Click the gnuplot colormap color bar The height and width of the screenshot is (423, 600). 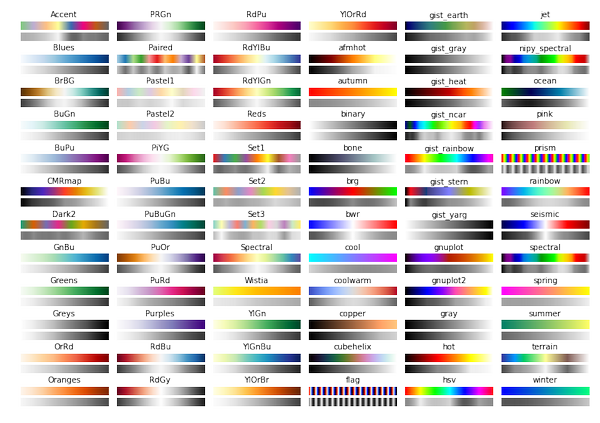449,258
